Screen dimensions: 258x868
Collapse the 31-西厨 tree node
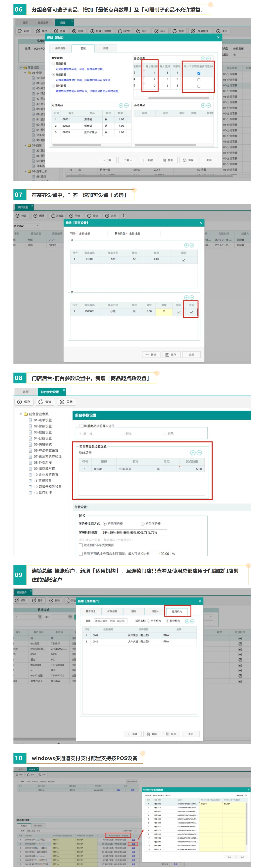(25, 145)
